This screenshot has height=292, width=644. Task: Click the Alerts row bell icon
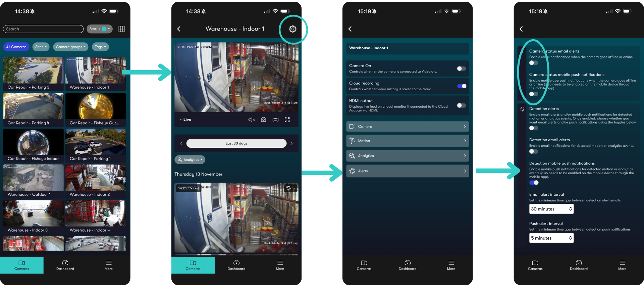352,171
